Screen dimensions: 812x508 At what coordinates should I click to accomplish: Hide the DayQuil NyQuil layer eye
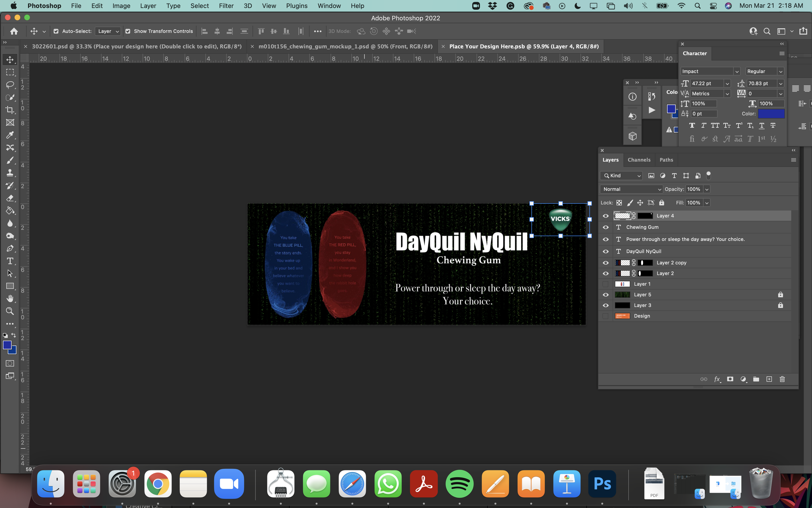click(x=606, y=251)
